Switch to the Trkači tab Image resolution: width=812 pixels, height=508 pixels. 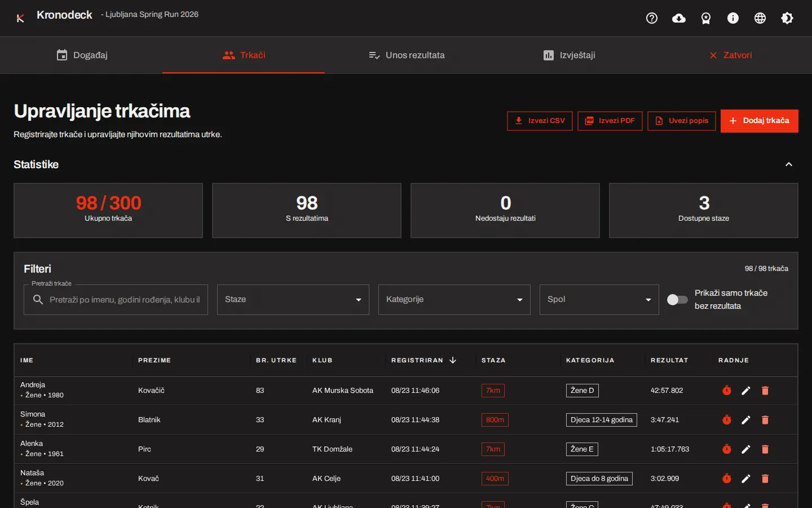(x=244, y=55)
